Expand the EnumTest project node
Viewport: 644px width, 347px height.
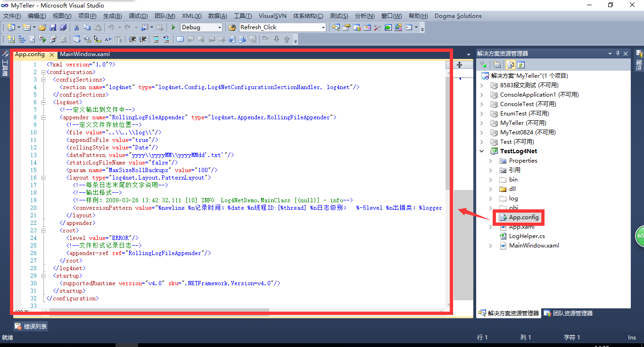[481, 114]
